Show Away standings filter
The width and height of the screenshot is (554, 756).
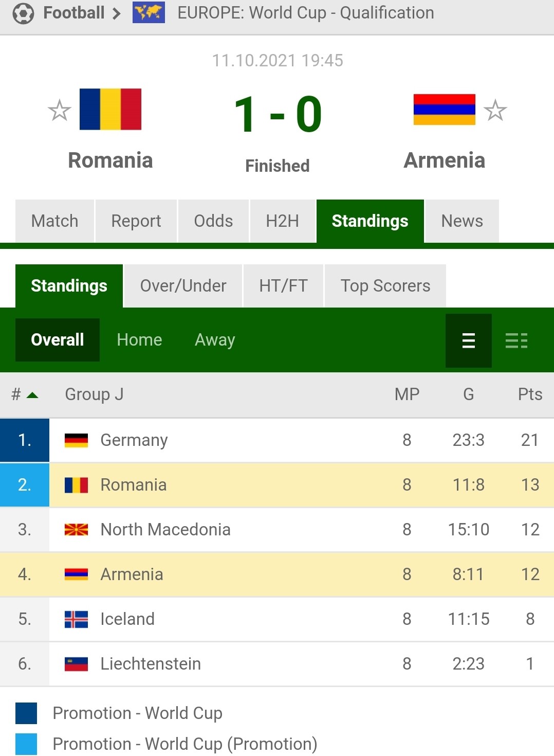[x=215, y=340]
